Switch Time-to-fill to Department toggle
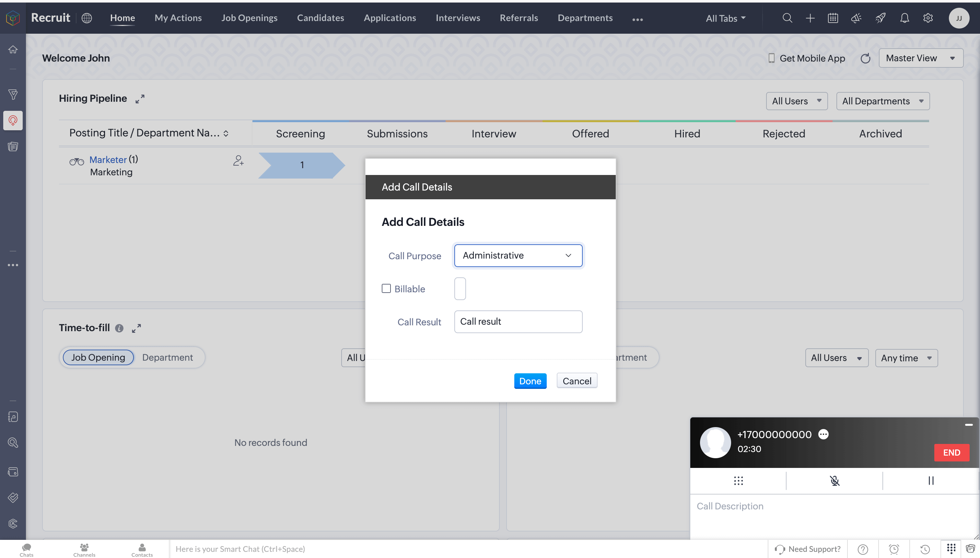The width and height of the screenshot is (980, 558). pos(168,357)
